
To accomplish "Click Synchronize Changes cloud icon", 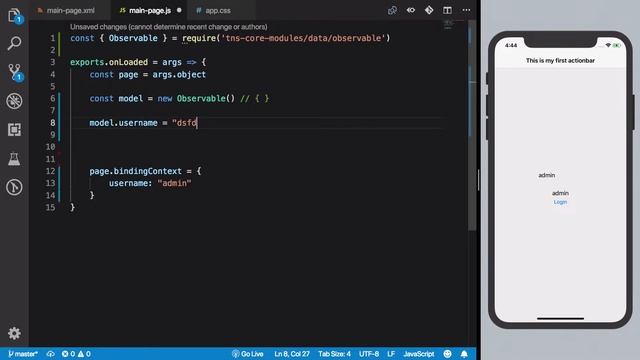I will 51,354.
